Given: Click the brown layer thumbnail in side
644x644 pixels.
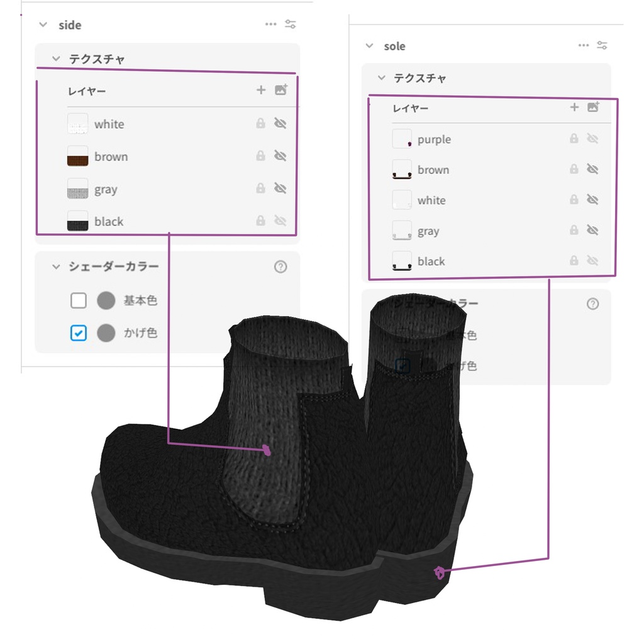Looking at the screenshot, I should pos(77,156).
